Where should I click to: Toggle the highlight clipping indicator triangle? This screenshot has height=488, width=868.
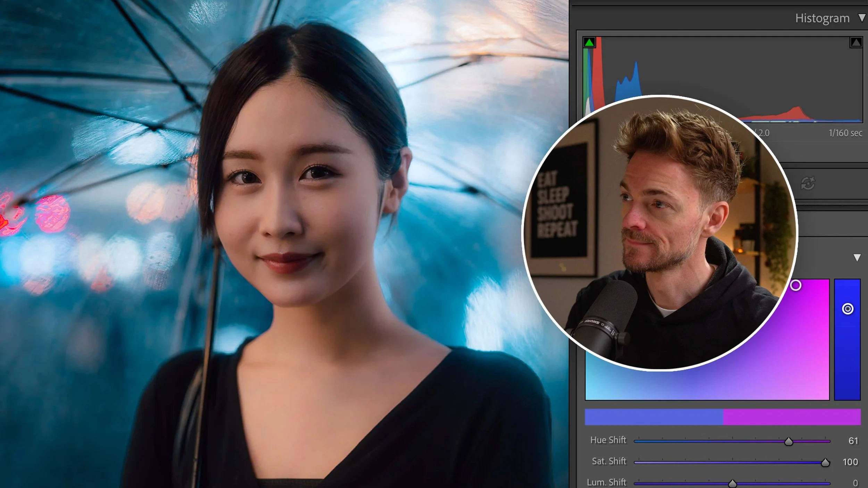click(x=856, y=43)
